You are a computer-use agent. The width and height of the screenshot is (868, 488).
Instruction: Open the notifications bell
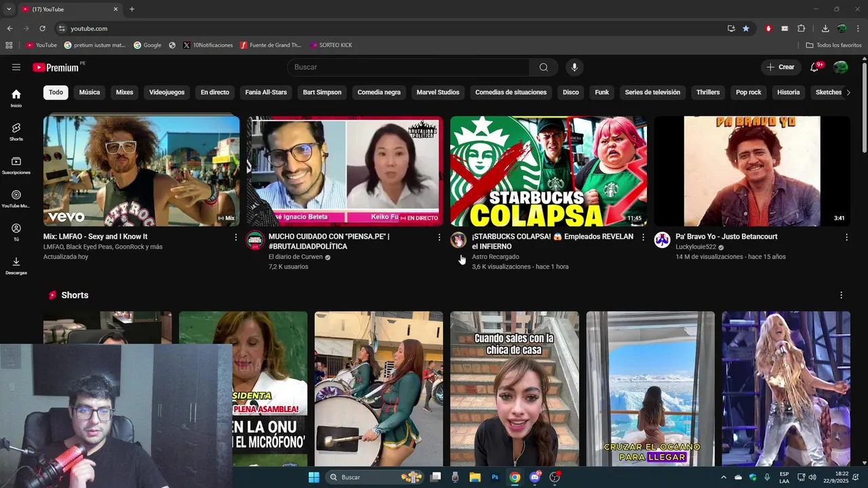coord(815,67)
